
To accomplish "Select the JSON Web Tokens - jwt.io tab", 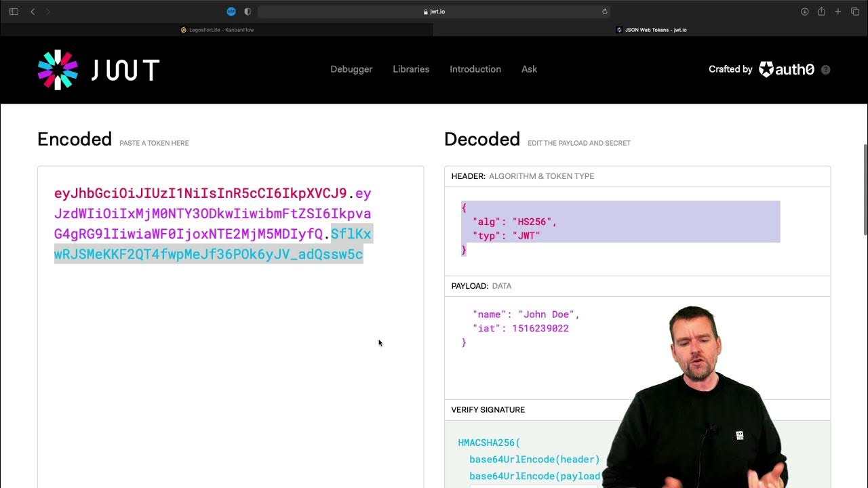I will point(651,30).
